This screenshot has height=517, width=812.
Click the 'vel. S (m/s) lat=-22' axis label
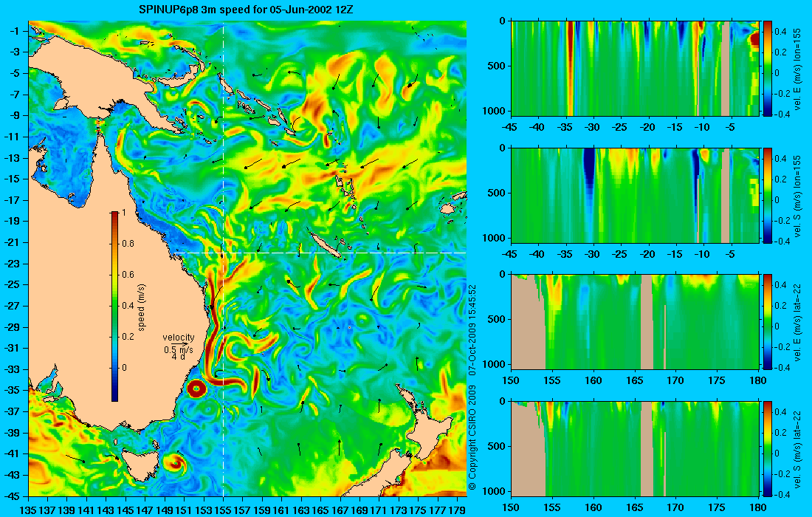799,449
